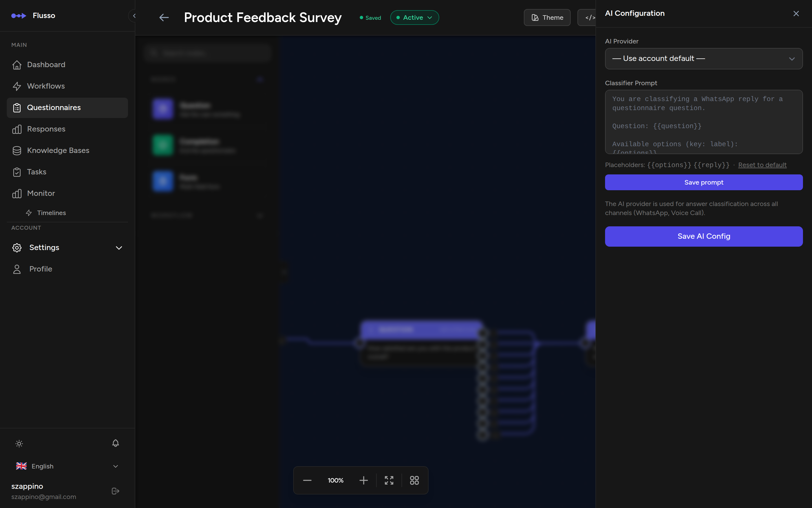The width and height of the screenshot is (812, 508).
Task: Click the {{reply}} placeholder text
Action: pyautogui.click(x=711, y=165)
